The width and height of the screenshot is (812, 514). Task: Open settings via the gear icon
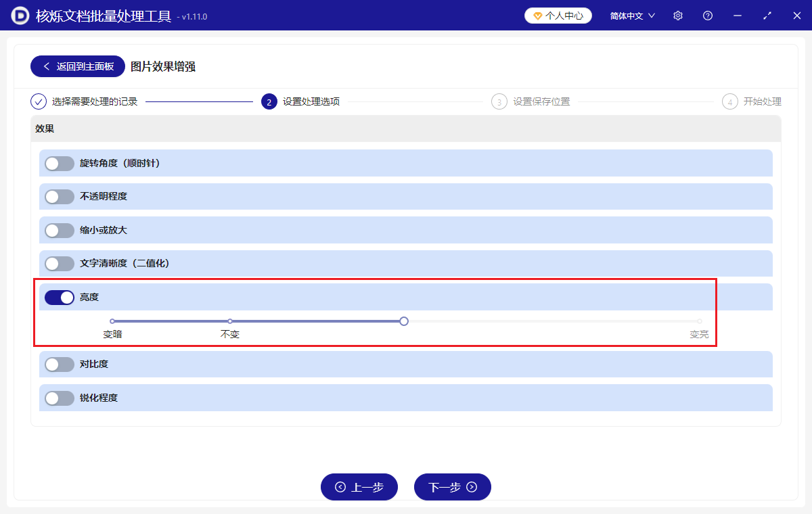point(677,15)
